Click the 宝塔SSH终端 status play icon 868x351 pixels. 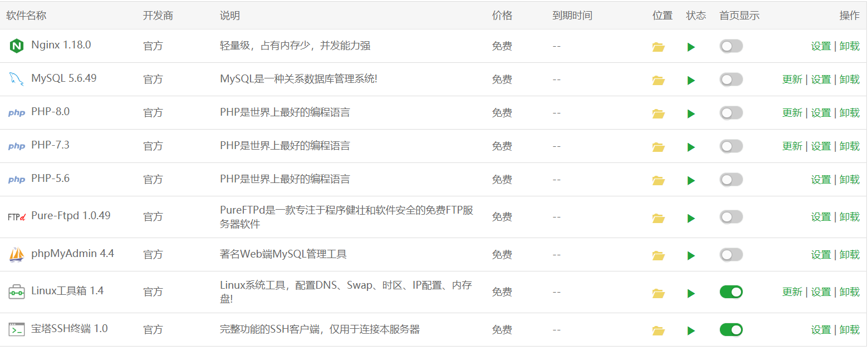[x=691, y=331]
